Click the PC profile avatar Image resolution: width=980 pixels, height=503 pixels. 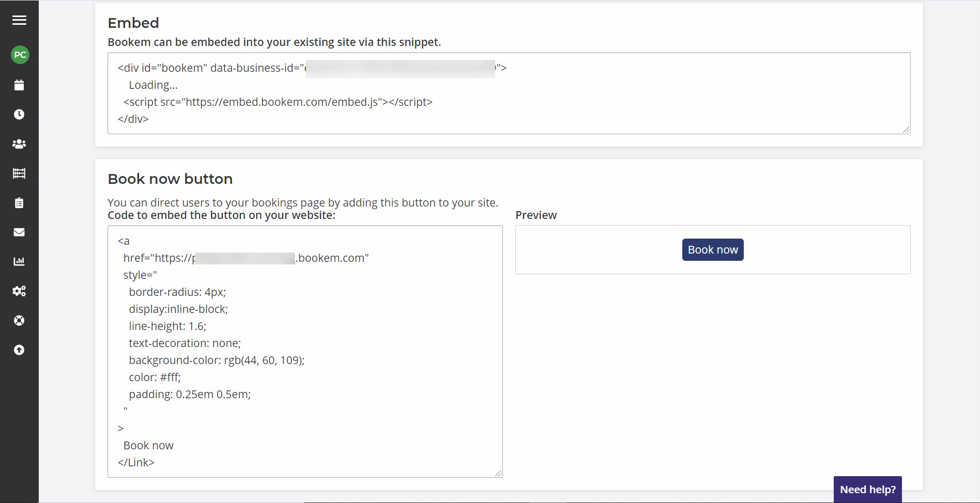[x=20, y=55]
